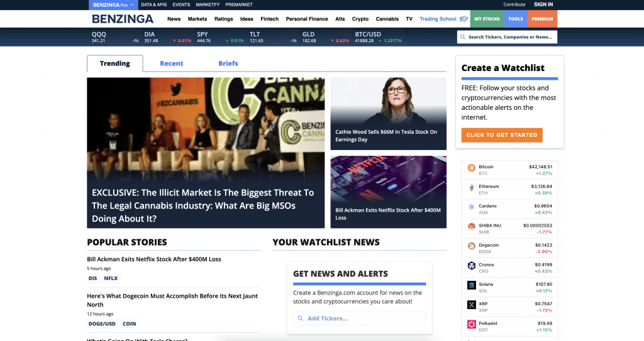
Task: Click the Dogecoin logo icon
Action: (472, 246)
